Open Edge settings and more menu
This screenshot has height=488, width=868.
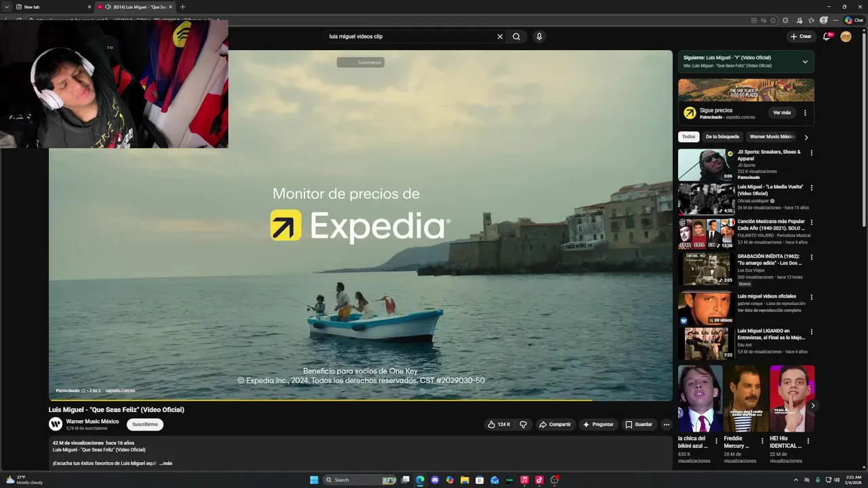[835, 20]
